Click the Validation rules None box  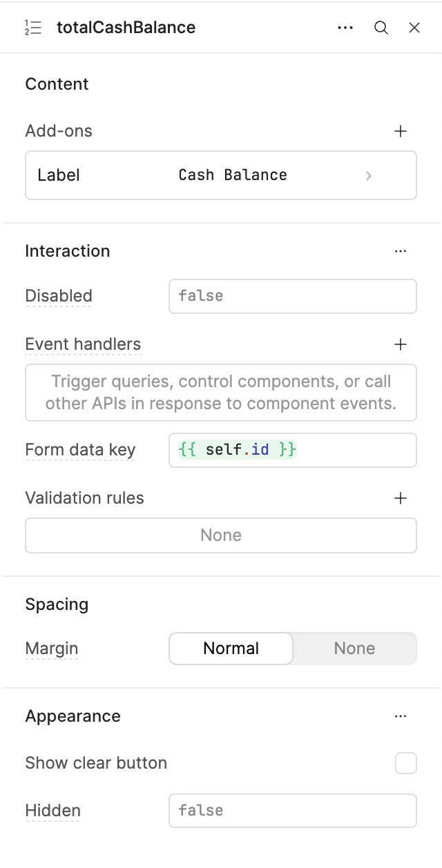[x=221, y=535]
